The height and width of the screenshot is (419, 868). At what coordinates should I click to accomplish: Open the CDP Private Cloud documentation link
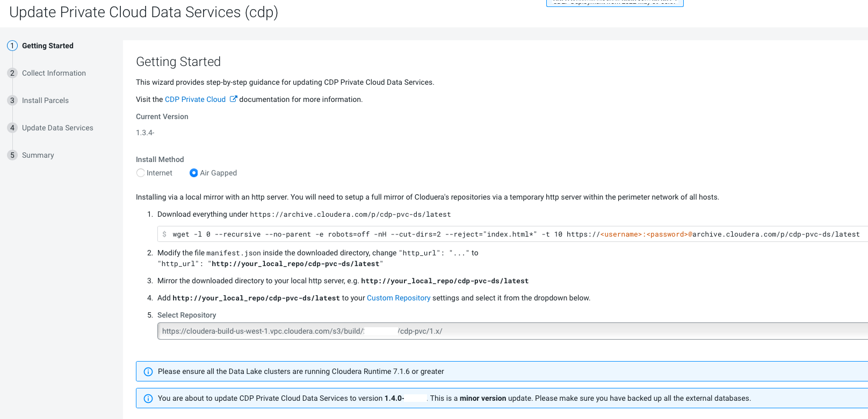tap(195, 99)
